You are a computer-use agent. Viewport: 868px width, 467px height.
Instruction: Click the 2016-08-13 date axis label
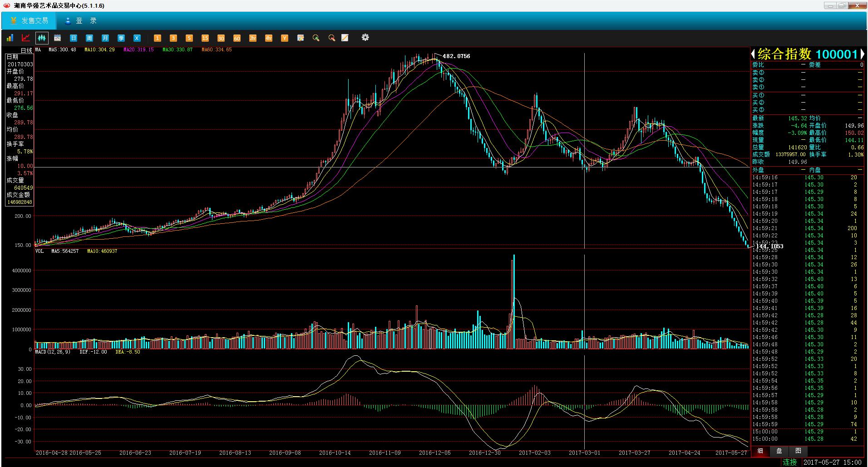click(235, 452)
